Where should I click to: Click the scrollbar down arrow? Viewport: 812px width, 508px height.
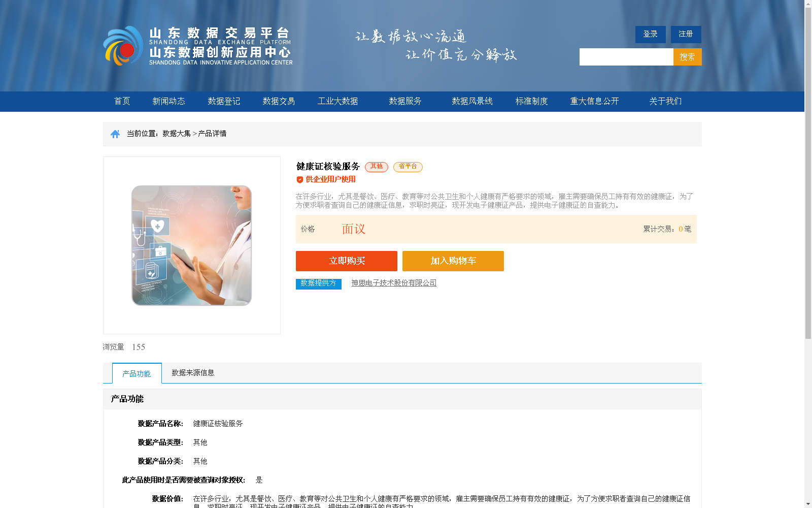[x=808, y=504]
